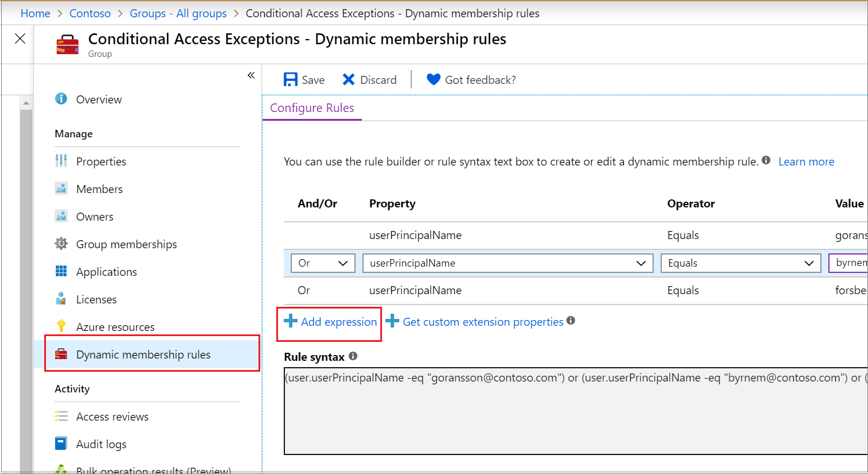This screenshot has height=474, width=868.
Task: Click Add expression
Action: point(329,322)
